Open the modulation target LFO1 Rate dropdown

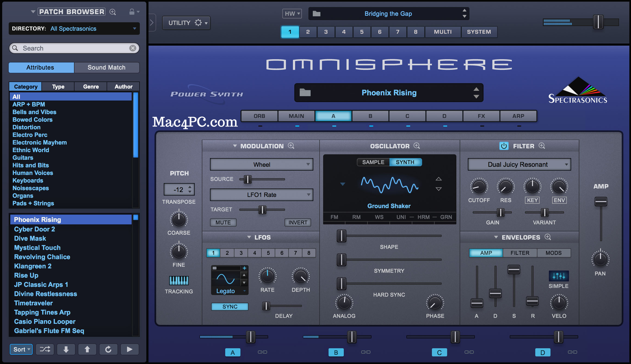261,195
